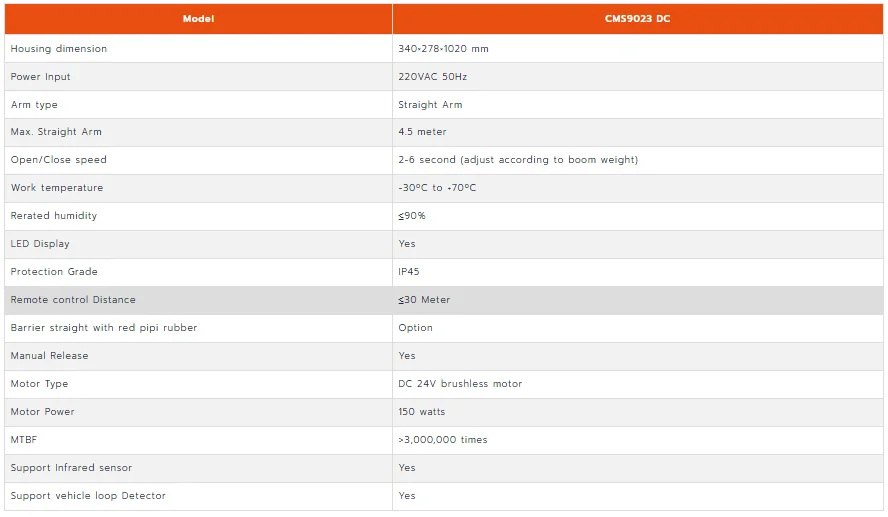Viewport: 888px width, 517px height.
Task: Select the ≤30 Meter value
Action: [424, 300]
